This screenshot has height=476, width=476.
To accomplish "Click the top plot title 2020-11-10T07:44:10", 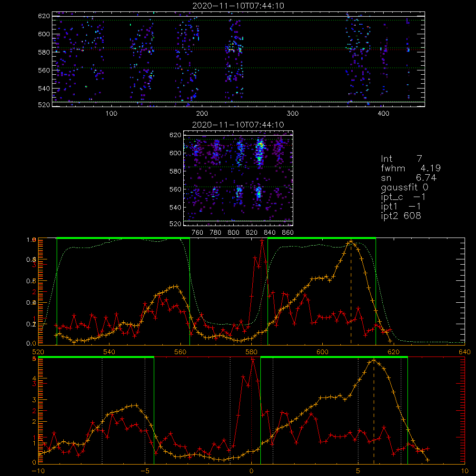I will 238,6.
